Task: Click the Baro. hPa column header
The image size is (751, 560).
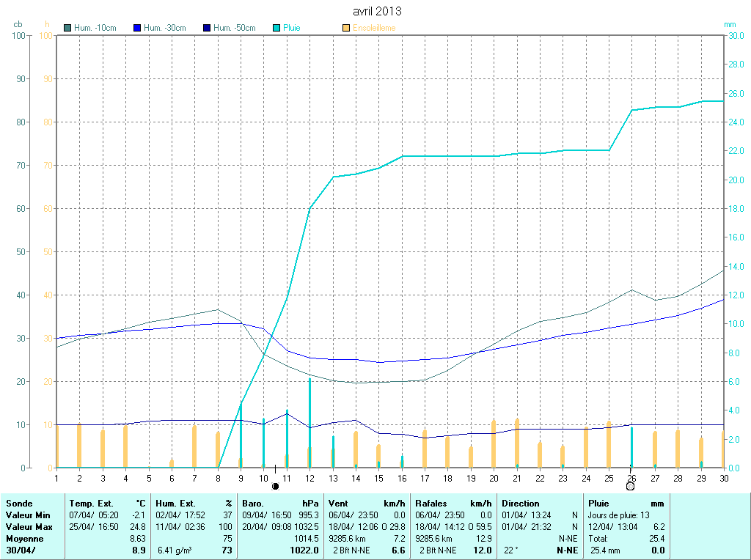Action: 280,504
